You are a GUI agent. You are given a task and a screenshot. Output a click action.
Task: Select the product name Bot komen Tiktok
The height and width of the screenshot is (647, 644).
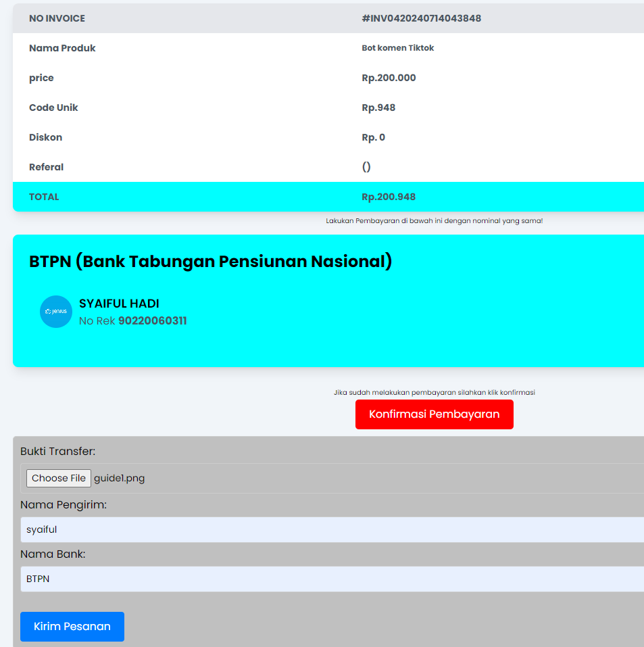pos(398,48)
